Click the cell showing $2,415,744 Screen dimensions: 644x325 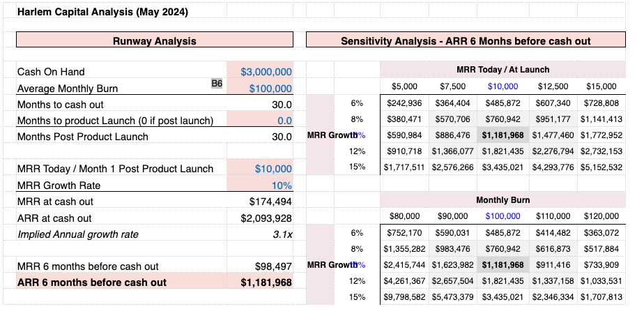[404, 265]
